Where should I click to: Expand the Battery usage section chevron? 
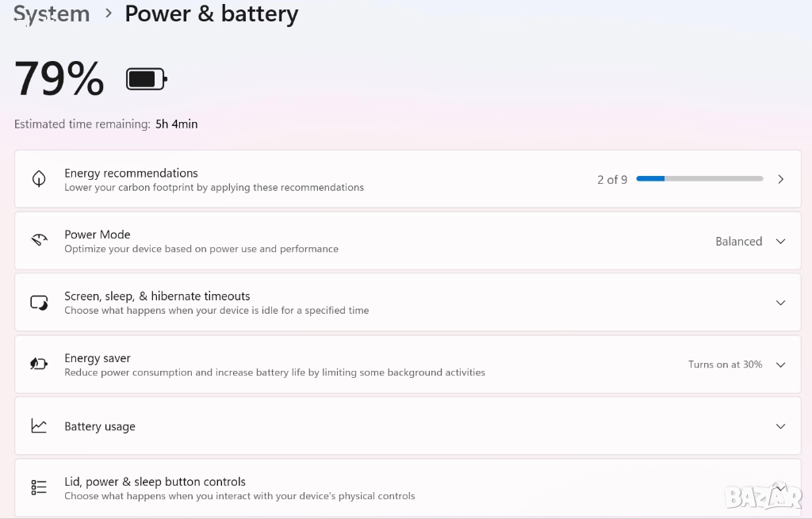click(x=780, y=426)
